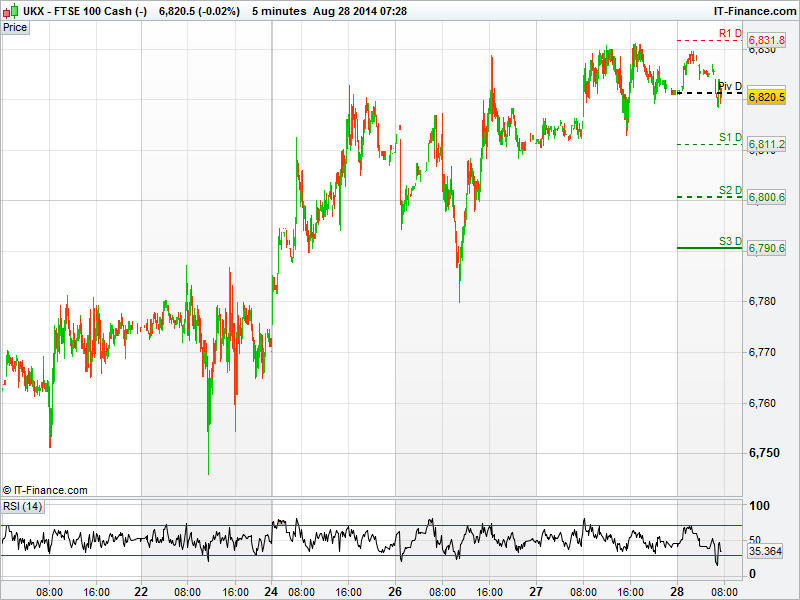Screen dimensions: 800x600
Task: Select the S2 D support line label
Action: click(x=730, y=191)
